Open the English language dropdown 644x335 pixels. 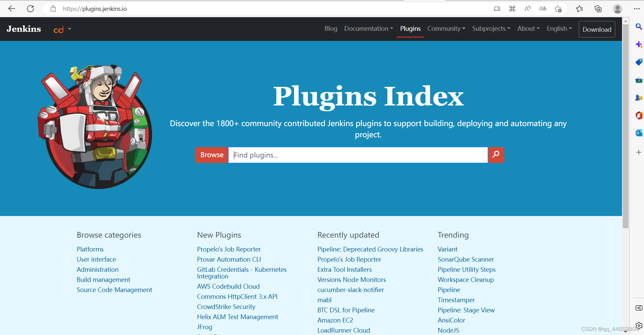click(x=559, y=29)
